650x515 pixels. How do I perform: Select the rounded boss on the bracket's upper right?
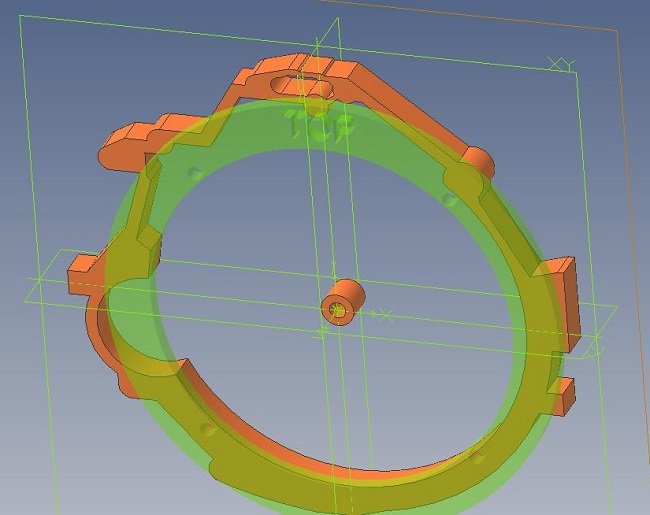480,160
